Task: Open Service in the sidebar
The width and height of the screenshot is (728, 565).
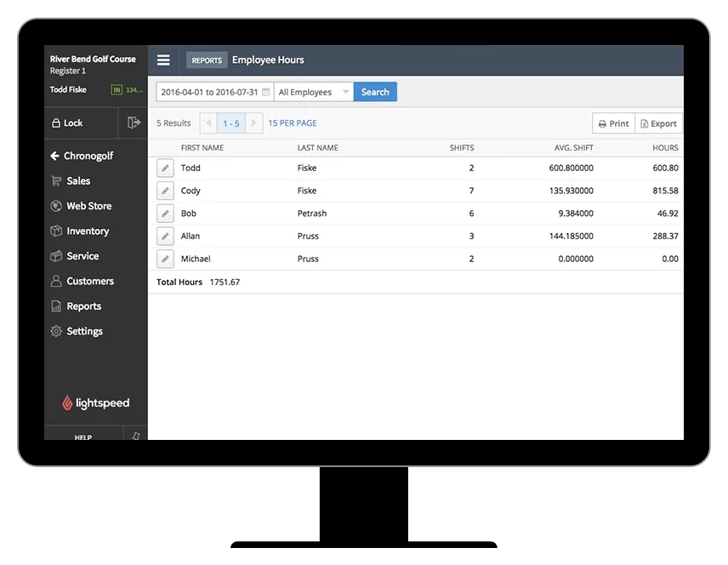Action: [75, 256]
